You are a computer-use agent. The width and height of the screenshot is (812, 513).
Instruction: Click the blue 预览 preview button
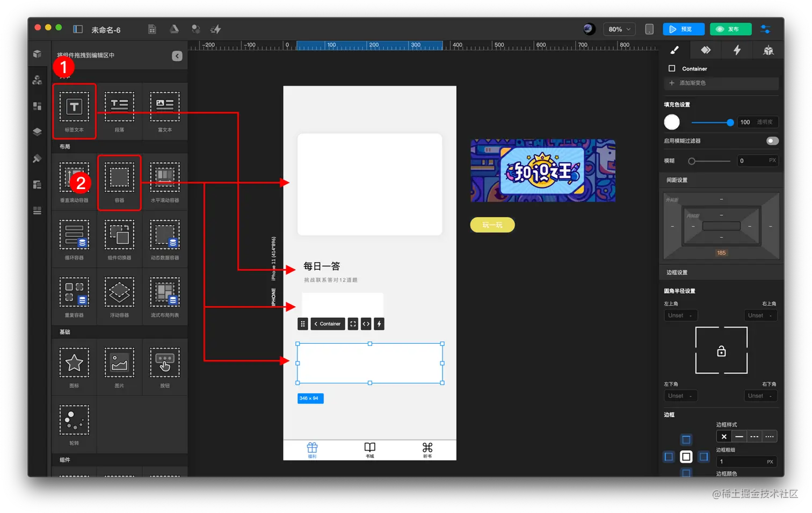(x=684, y=29)
